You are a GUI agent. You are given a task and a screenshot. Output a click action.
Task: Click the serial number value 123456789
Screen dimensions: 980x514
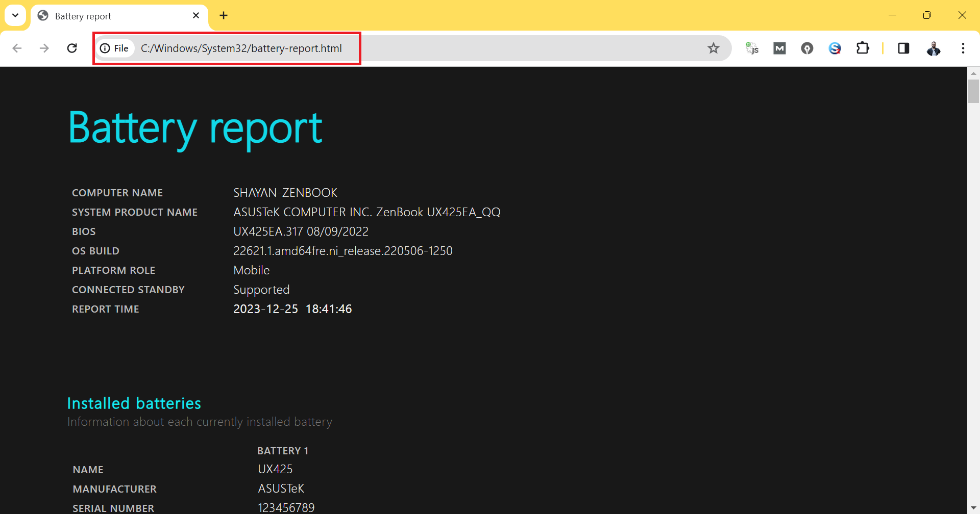[x=286, y=508]
